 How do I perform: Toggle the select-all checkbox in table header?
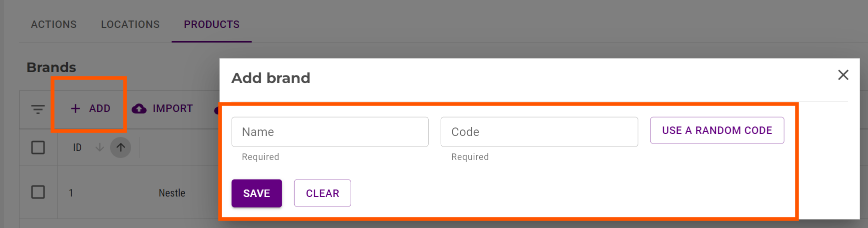(x=38, y=147)
